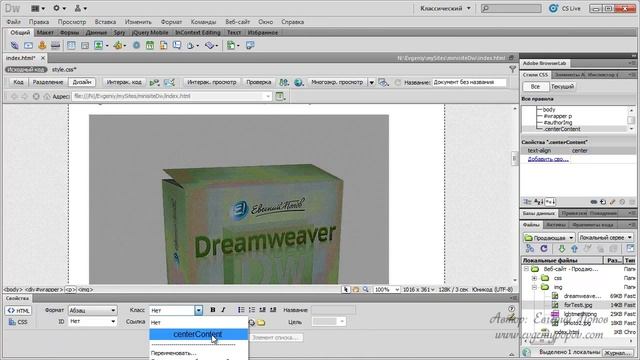This screenshot has height=360, width=640.
Task: Click Browse for File folder icon
Action: tap(261, 323)
